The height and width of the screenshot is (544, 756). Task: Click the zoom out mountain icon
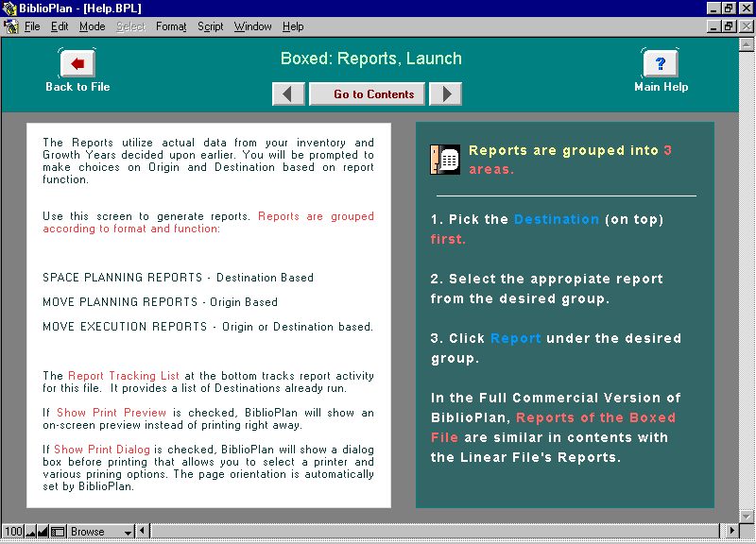point(30,532)
